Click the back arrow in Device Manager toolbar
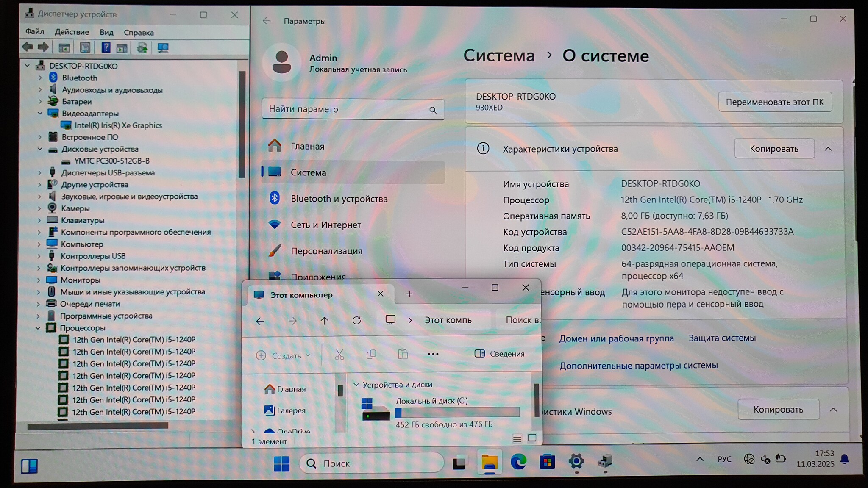 [x=28, y=47]
